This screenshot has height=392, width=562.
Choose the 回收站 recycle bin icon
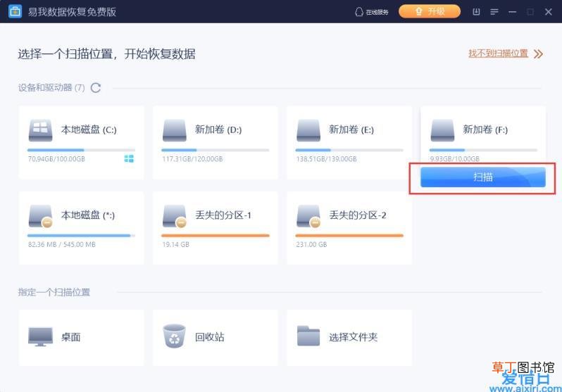point(174,336)
